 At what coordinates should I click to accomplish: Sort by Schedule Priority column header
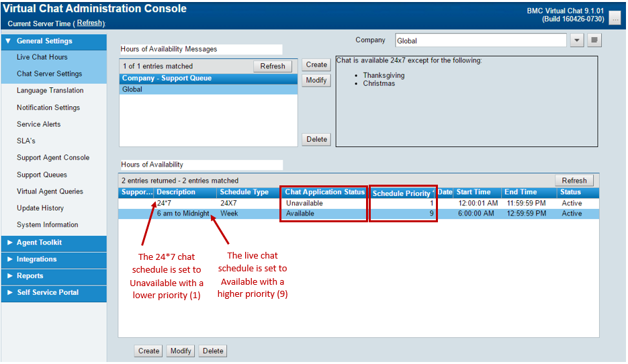tap(402, 193)
